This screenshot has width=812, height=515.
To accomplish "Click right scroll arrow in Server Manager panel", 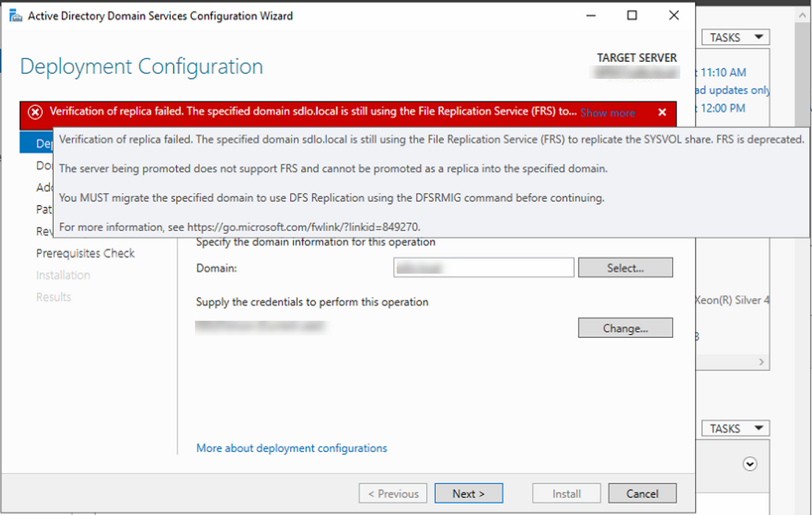I will 761,362.
